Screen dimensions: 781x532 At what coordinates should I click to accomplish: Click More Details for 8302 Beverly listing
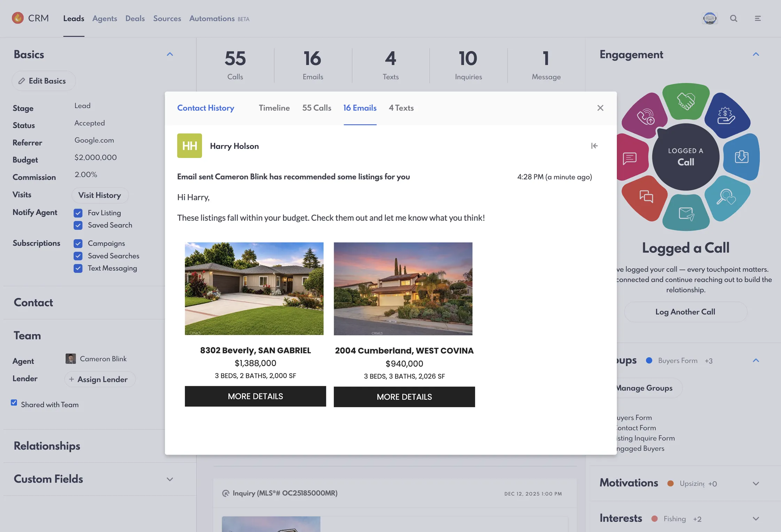coord(255,396)
